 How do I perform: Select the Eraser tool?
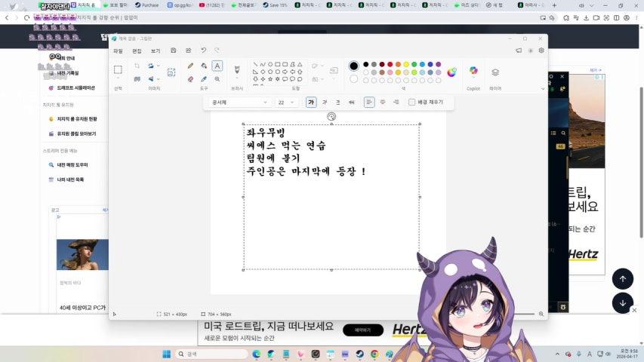190,78
